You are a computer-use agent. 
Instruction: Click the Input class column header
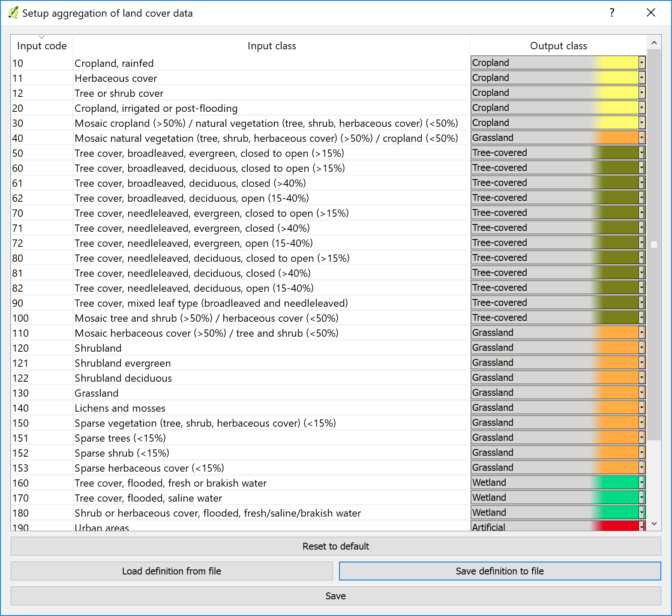(x=272, y=45)
